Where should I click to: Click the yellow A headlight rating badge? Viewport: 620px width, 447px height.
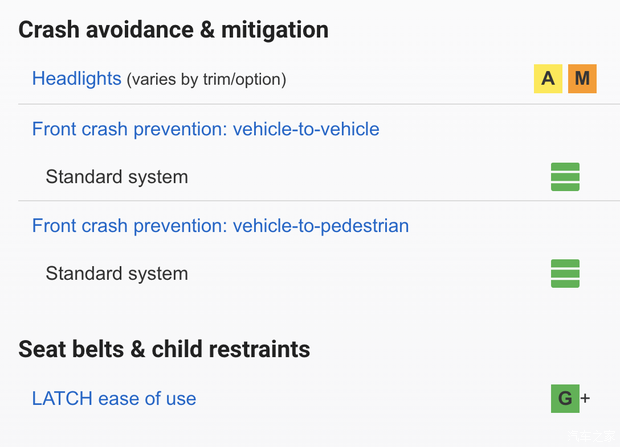[548, 79]
